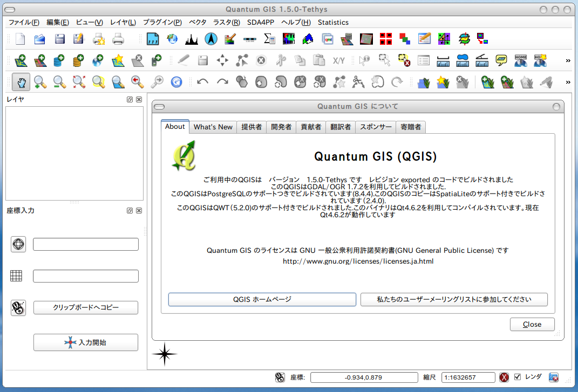The image size is (578, 392).
Task: Click the GNU licenses URL text
Action: tap(358, 261)
